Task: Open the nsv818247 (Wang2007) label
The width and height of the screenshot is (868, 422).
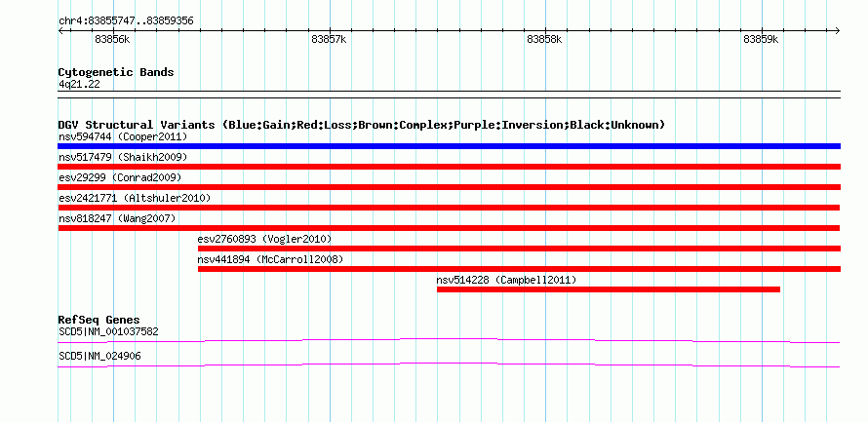Action: coord(117,218)
